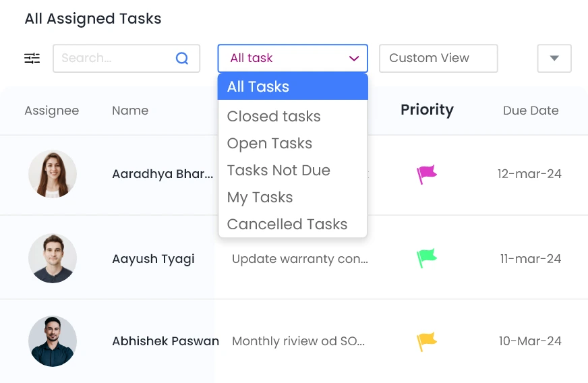Choose Closed tasks option

[274, 117]
